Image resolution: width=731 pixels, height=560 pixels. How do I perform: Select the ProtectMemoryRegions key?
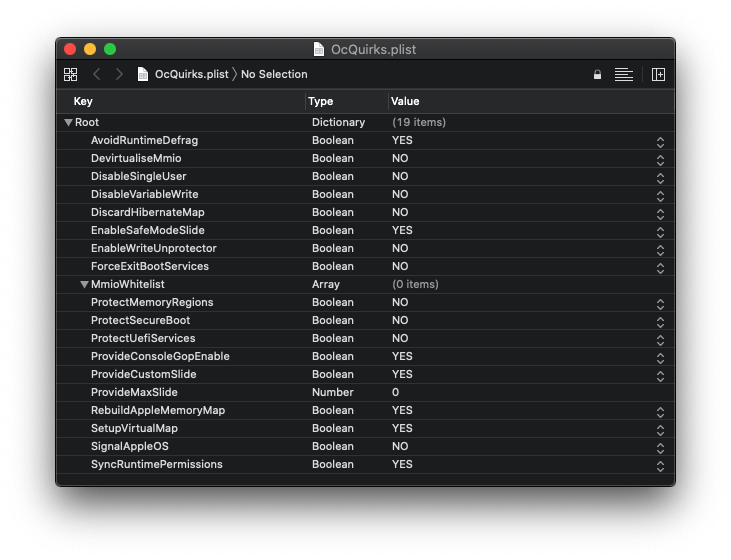pos(152,302)
